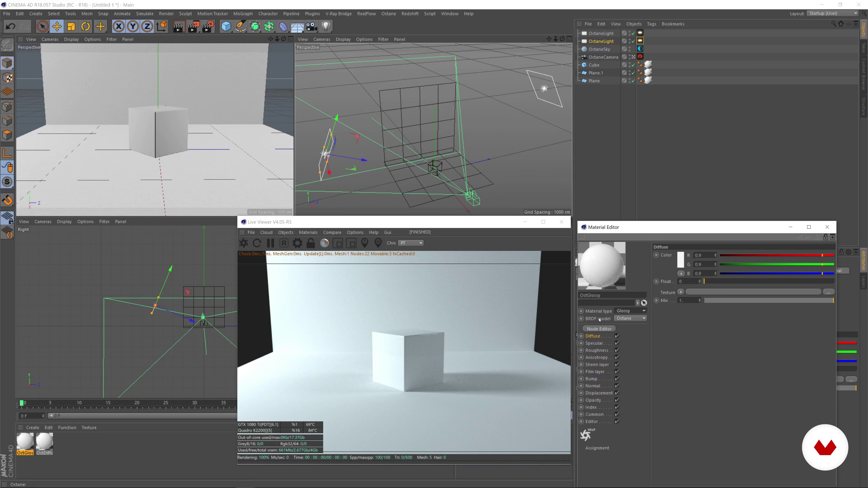Viewport: 868px width, 488px height.
Task: Expand the Texture arrow in Diffuse
Action: click(681, 292)
